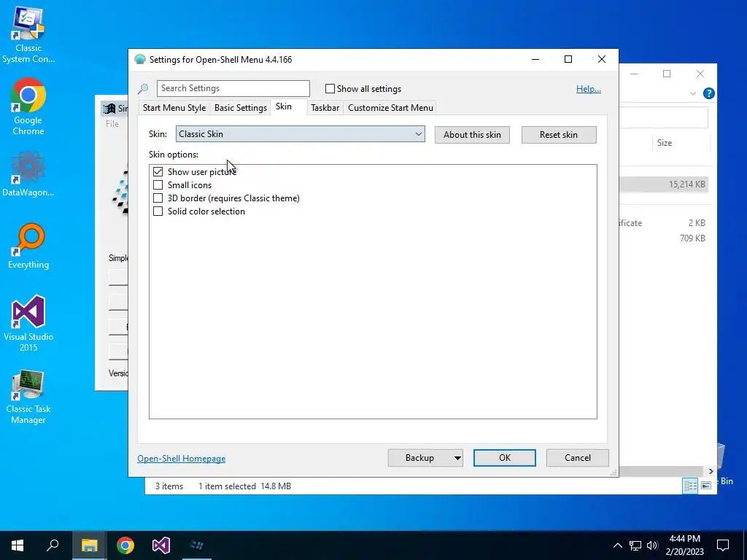Screen dimensions: 747x560
Task: Switch Explorer to large icons view
Action: [x=706, y=485]
